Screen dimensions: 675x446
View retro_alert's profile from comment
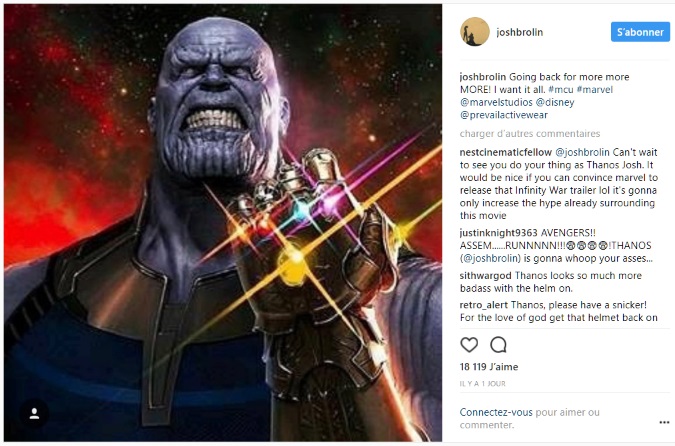click(483, 305)
